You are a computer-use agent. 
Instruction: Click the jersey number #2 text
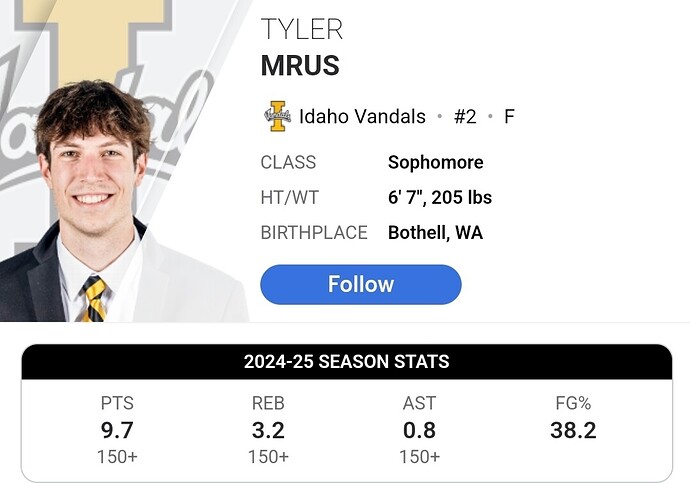click(x=465, y=117)
